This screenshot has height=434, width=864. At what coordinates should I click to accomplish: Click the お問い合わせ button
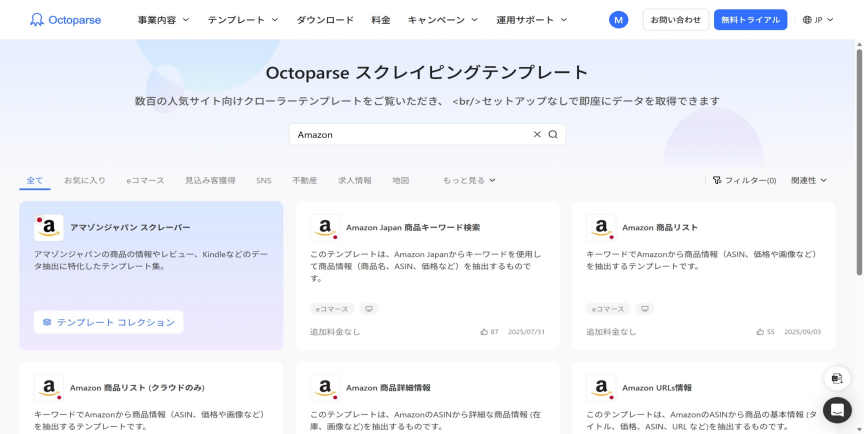(675, 20)
